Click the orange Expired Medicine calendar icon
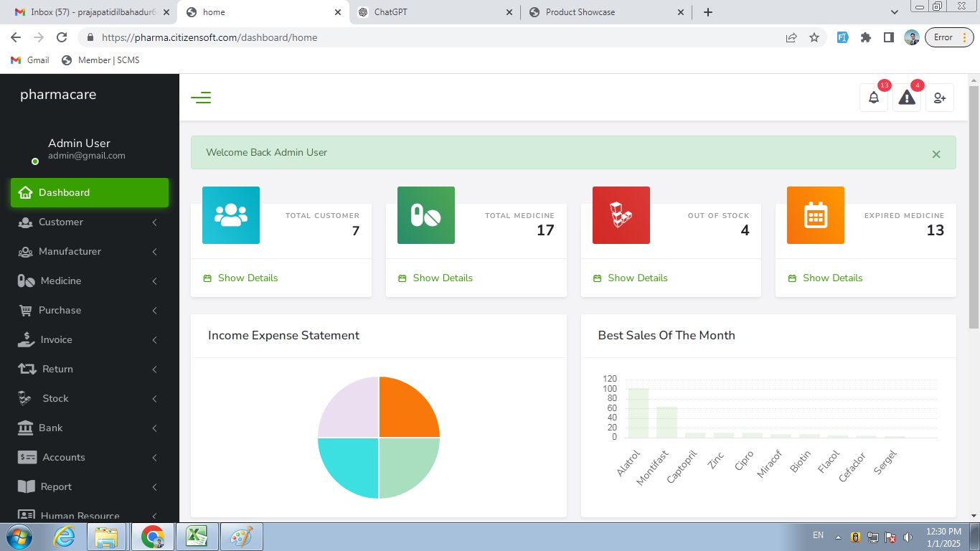Screen dimensions: 980x551 pyautogui.click(x=816, y=215)
